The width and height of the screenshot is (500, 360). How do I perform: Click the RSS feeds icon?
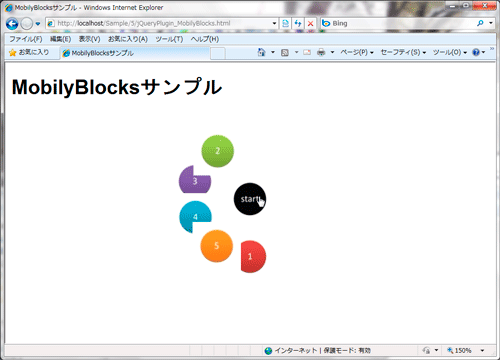[x=285, y=52]
